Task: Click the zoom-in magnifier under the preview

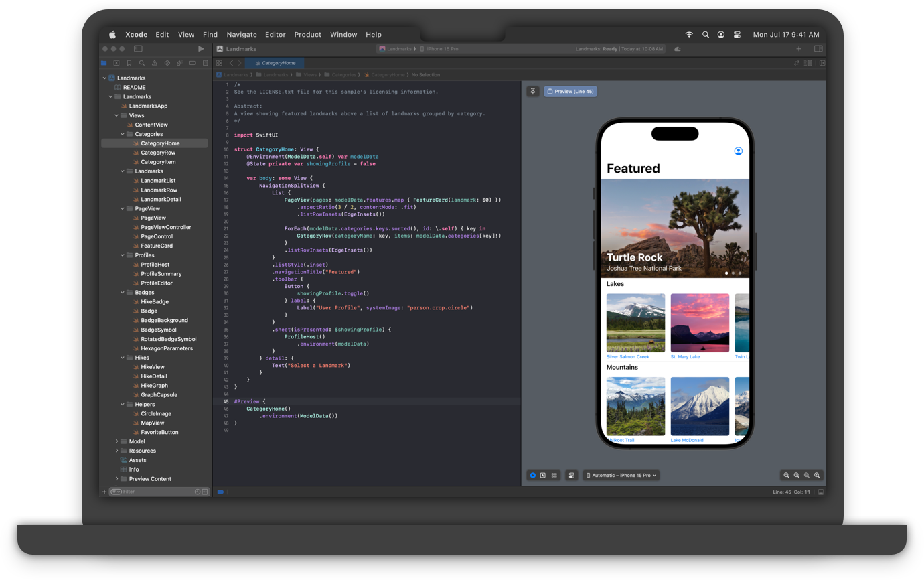Action: point(818,475)
